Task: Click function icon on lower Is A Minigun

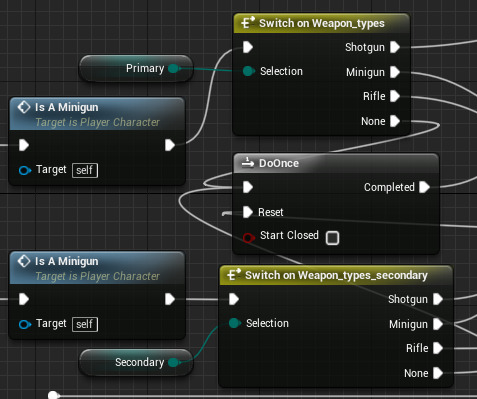Action: coord(24,261)
